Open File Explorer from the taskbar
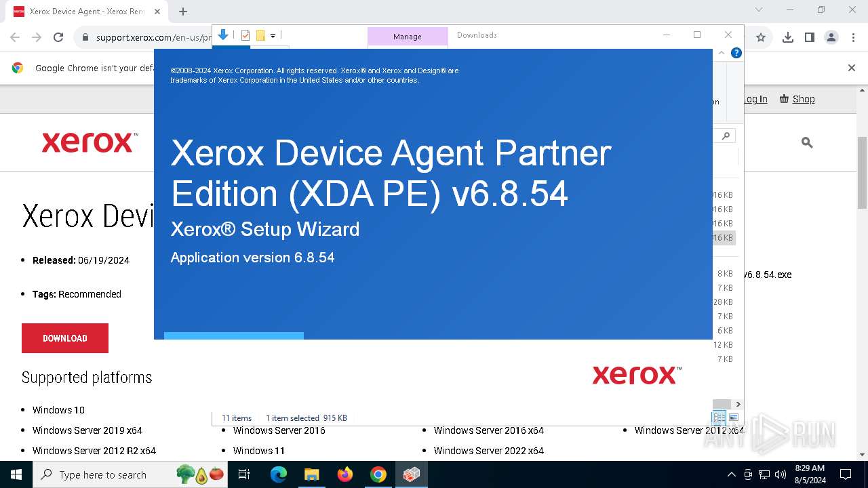 coord(311,474)
